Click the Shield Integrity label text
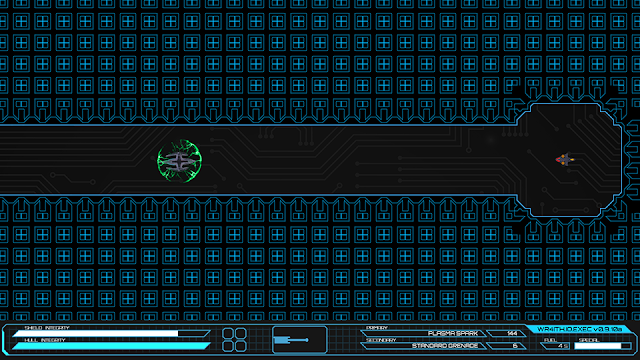 pos(47,328)
